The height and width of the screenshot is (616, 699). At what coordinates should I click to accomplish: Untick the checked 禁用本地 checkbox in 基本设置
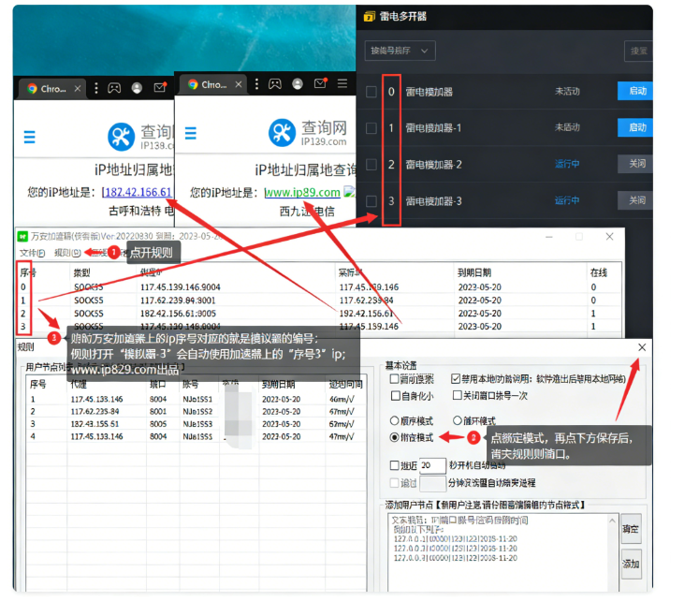(x=455, y=379)
